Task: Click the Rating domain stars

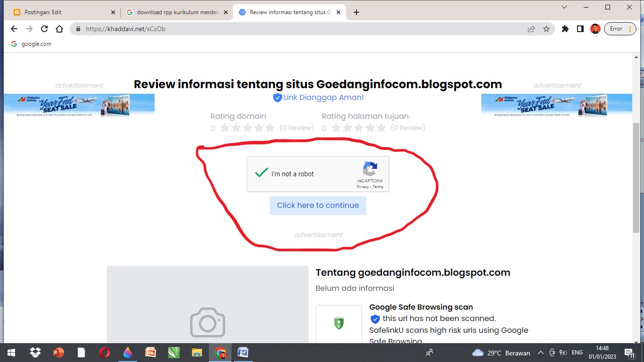Action: (248, 128)
